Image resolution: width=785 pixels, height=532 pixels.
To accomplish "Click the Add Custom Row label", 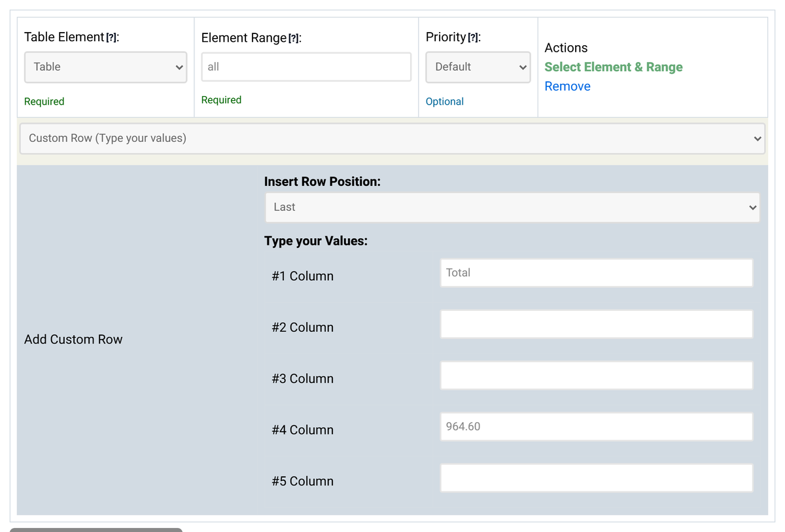I will tap(73, 340).
